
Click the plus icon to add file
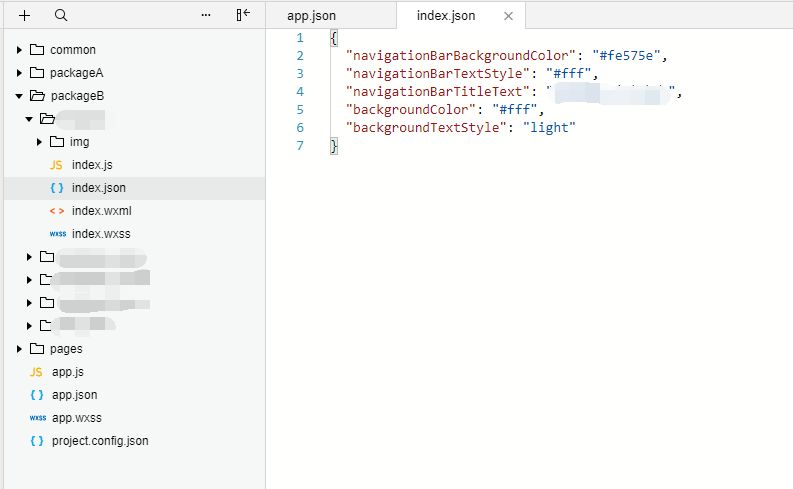24,16
